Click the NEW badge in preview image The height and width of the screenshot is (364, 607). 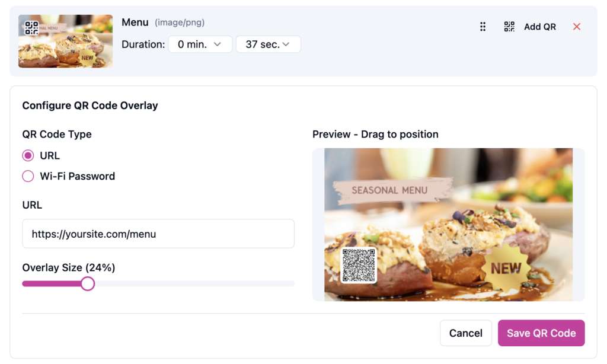[506, 269]
